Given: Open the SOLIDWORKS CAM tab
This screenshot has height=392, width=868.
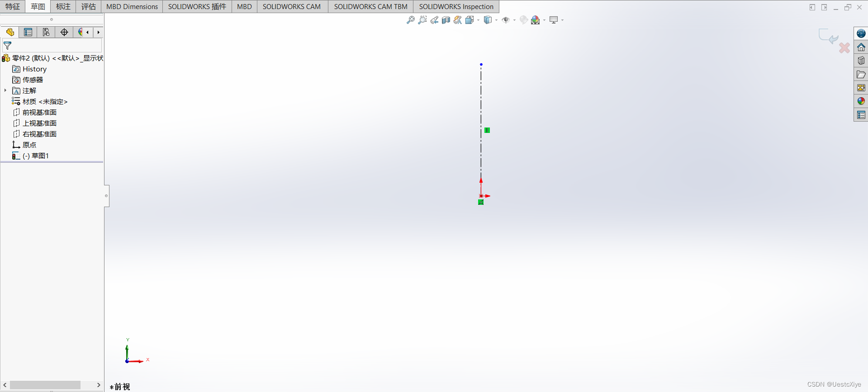Looking at the screenshot, I should click(x=292, y=6).
